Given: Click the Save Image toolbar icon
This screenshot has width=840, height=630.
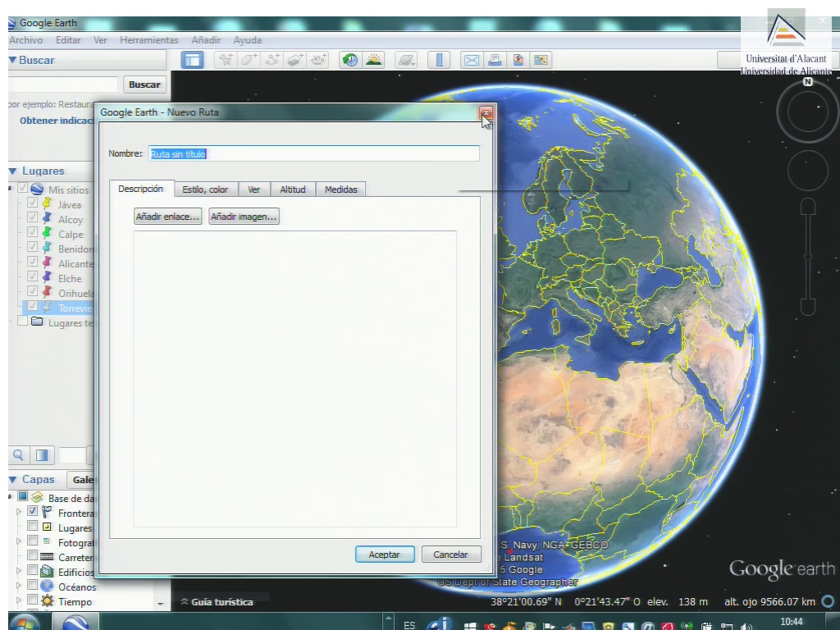Looking at the screenshot, I should [518, 60].
